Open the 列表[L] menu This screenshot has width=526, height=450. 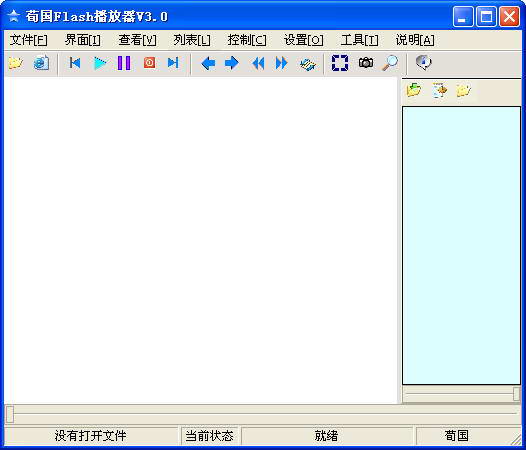click(192, 40)
